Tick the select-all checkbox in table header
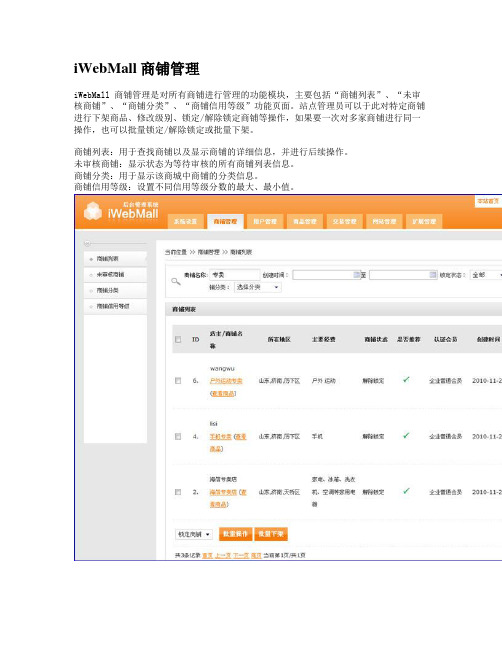 pyautogui.click(x=178, y=339)
